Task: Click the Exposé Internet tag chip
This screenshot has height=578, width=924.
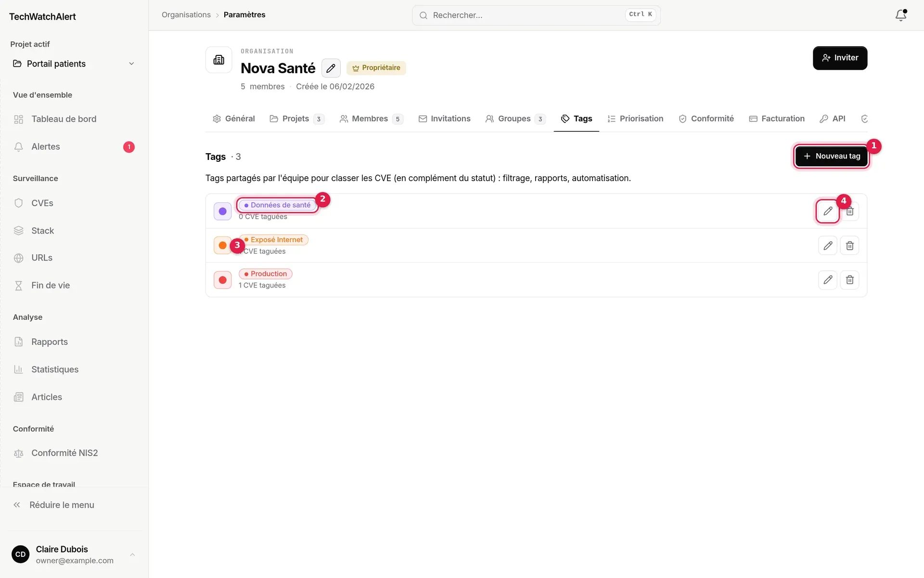Action: point(274,240)
